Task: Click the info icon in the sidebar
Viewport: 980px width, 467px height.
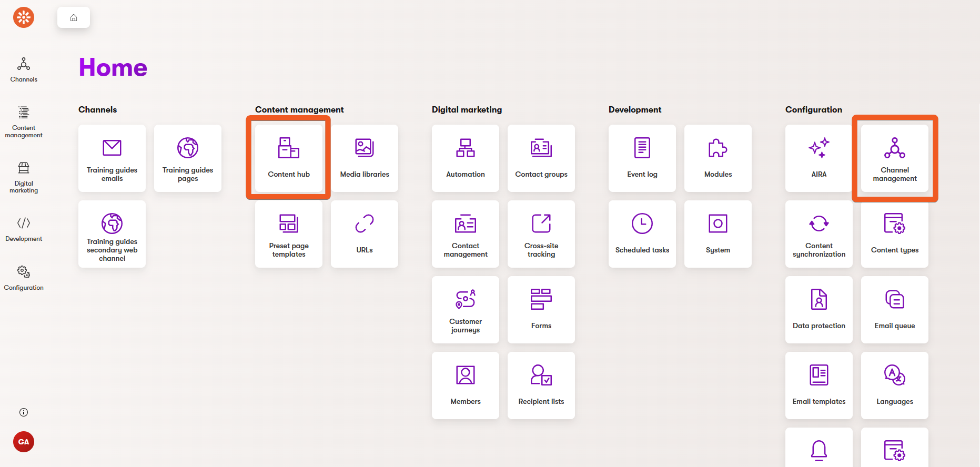Action: click(x=24, y=412)
